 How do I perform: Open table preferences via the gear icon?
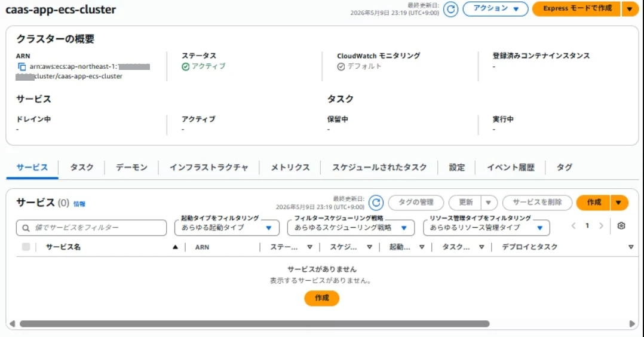pos(621,226)
